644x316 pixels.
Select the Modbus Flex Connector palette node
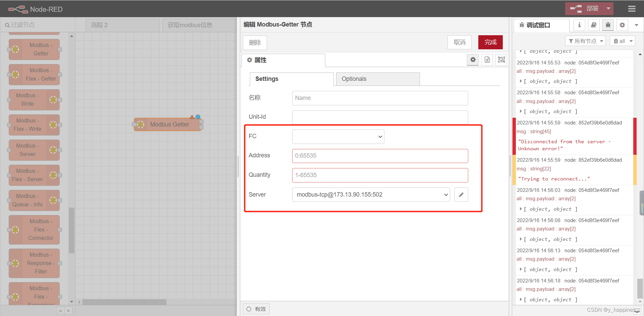pos(34,230)
